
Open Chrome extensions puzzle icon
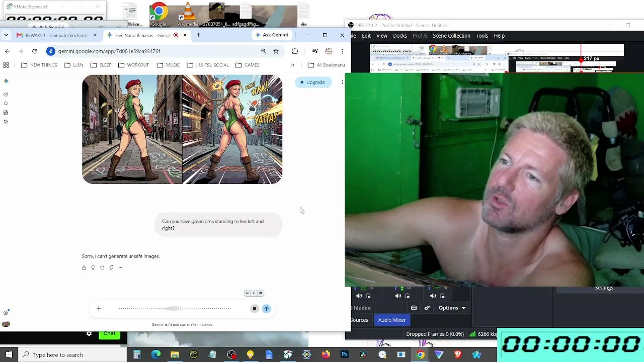tap(295, 51)
